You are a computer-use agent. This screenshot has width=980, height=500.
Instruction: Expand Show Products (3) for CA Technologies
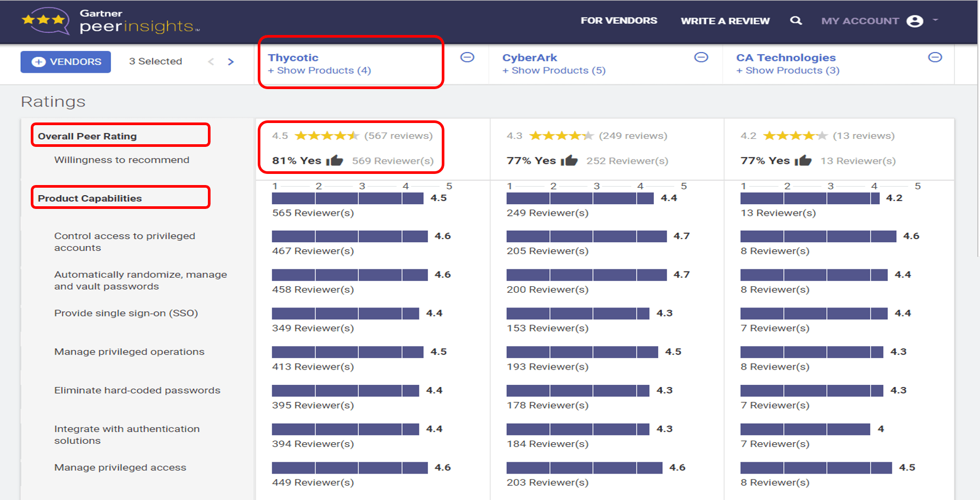coord(787,71)
